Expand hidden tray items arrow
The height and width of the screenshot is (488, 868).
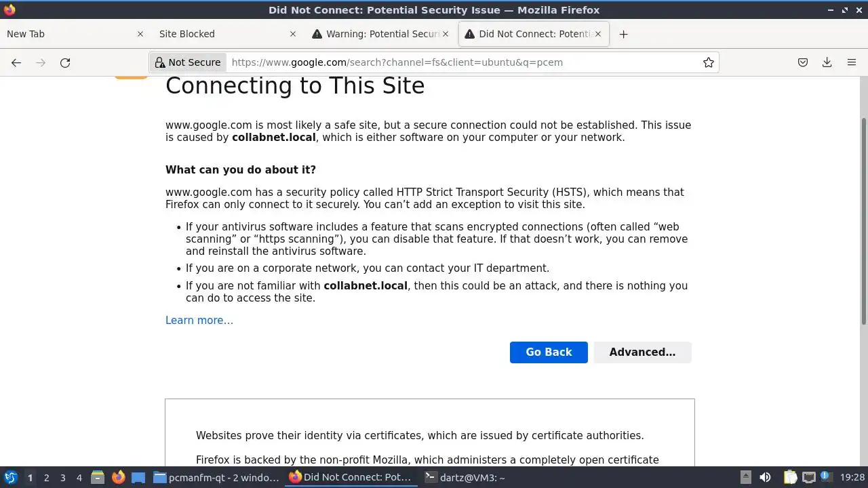click(745, 477)
